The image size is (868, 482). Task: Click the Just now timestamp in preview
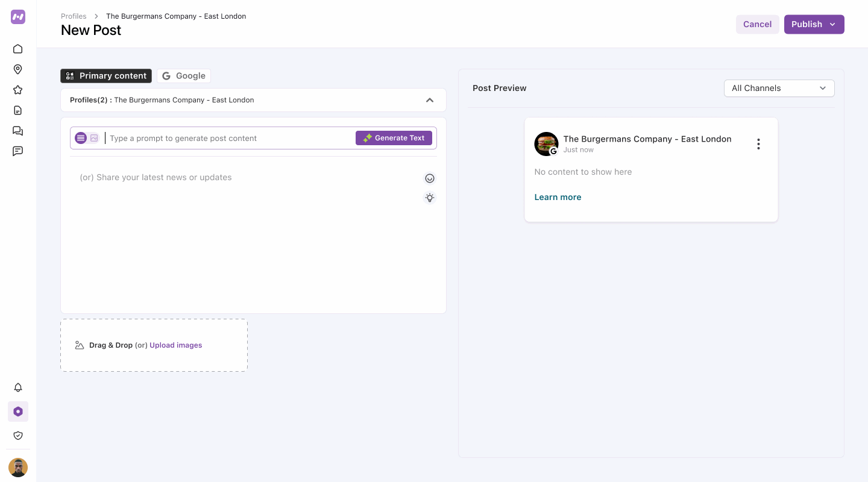(579, 150)
